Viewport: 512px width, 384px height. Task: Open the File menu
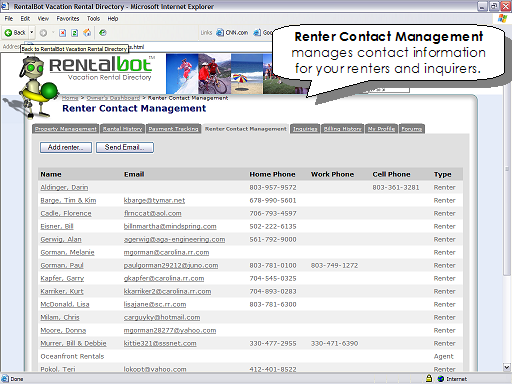click(x=9, y=19)
